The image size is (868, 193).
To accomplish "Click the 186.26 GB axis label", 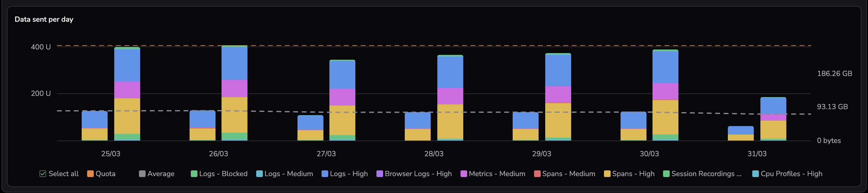I will click(x=834, y=74).
